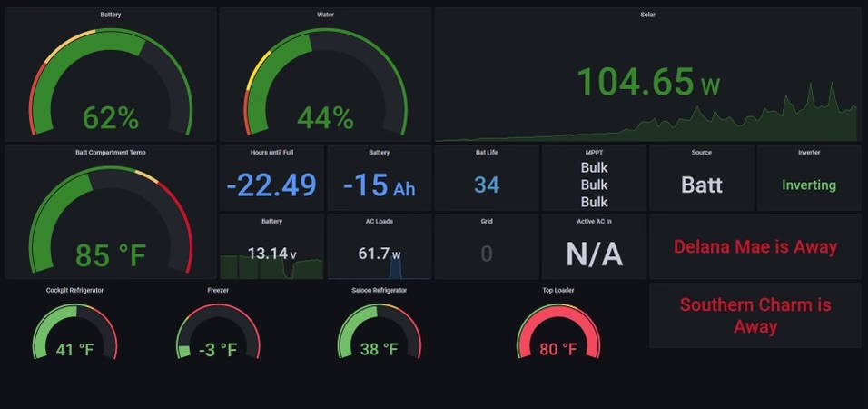868x409 pixels.
Task: Select the Battery -15 Ah stat panel
Action: [x=380, y=178]
